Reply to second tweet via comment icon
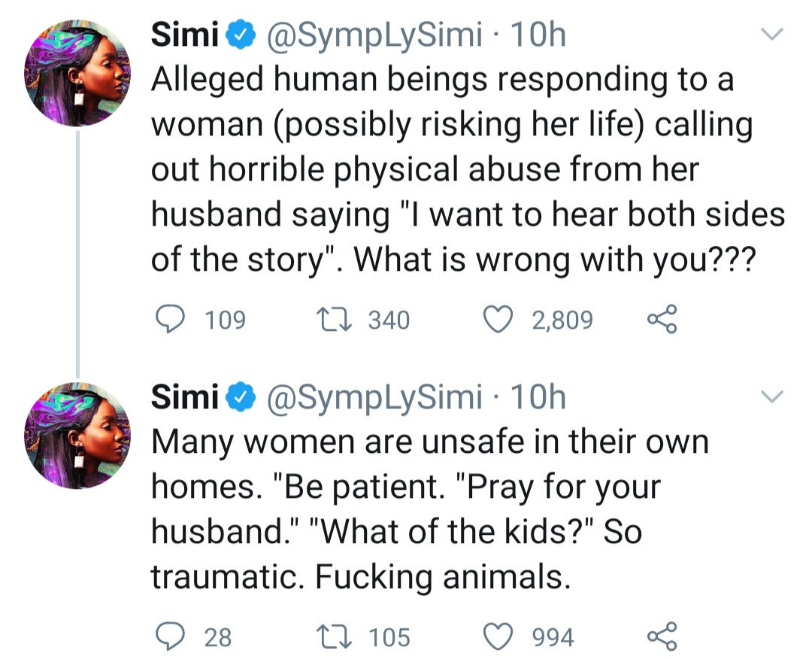This screenshot has width=812, height=659. [170, 636]
